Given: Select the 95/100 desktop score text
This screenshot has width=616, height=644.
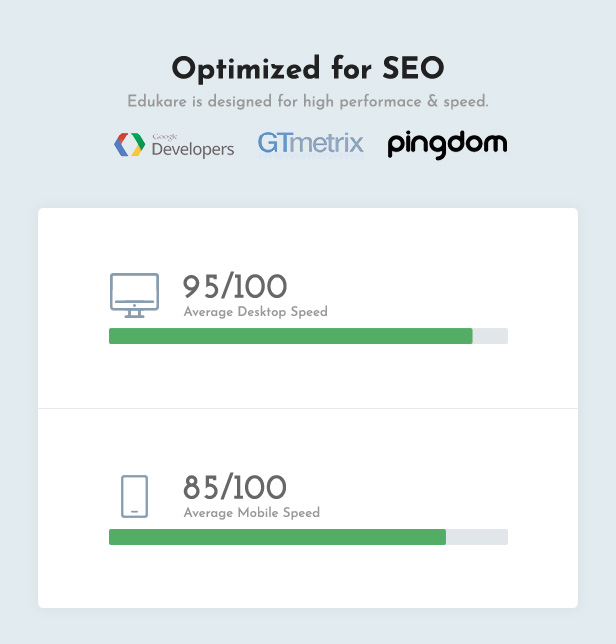Looking at the screenshot, I should coord(234,286).
